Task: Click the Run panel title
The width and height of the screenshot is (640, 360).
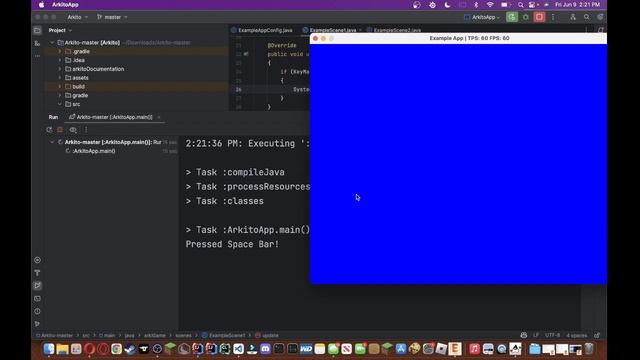Action: point(53,117)
